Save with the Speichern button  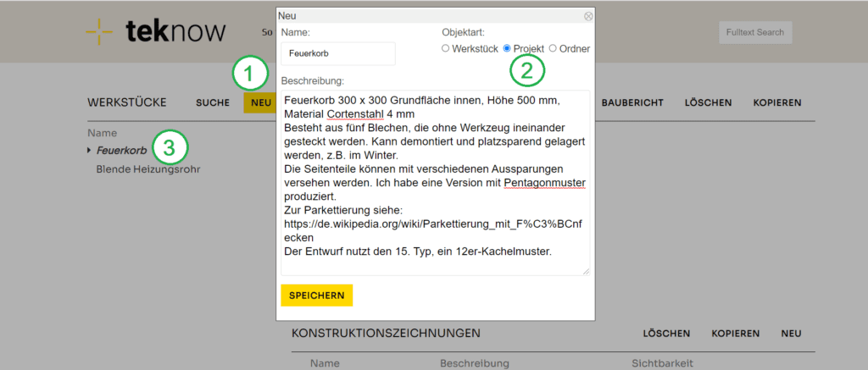(x=317, y=295)
